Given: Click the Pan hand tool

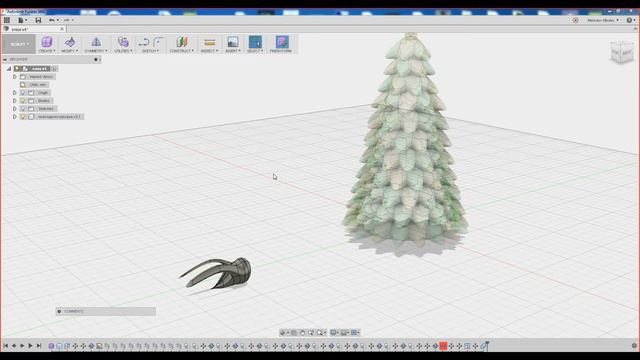Looking at the screenshot, I should tap(302, 333).
